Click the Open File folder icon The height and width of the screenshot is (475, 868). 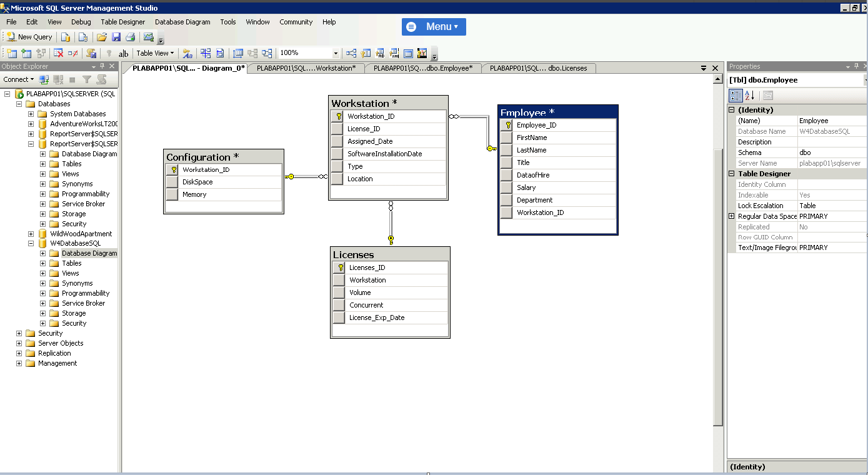pyautogui.click(x=101, y=37)
